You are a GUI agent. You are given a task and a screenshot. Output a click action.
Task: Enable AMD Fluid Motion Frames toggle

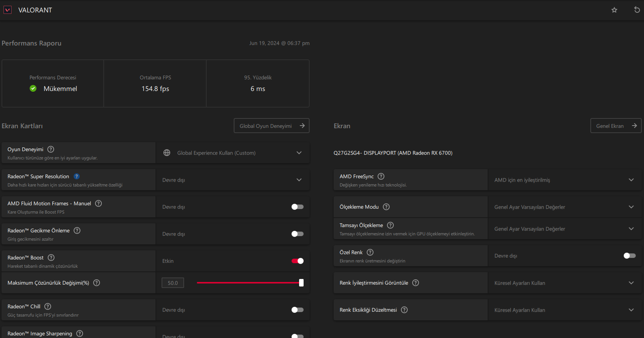(x=297, y=207)
